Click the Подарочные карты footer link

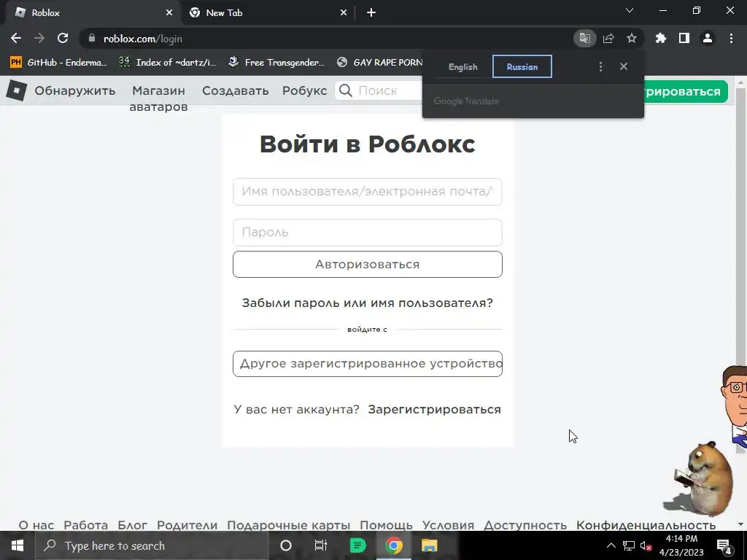coord(288,525)
